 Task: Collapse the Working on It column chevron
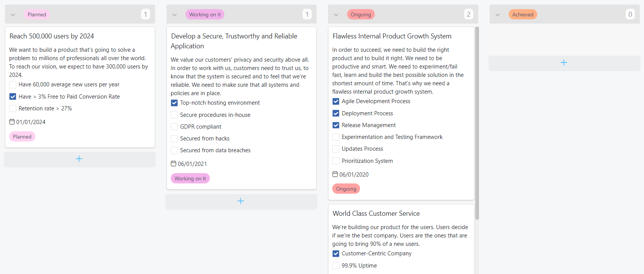(174, 15)
